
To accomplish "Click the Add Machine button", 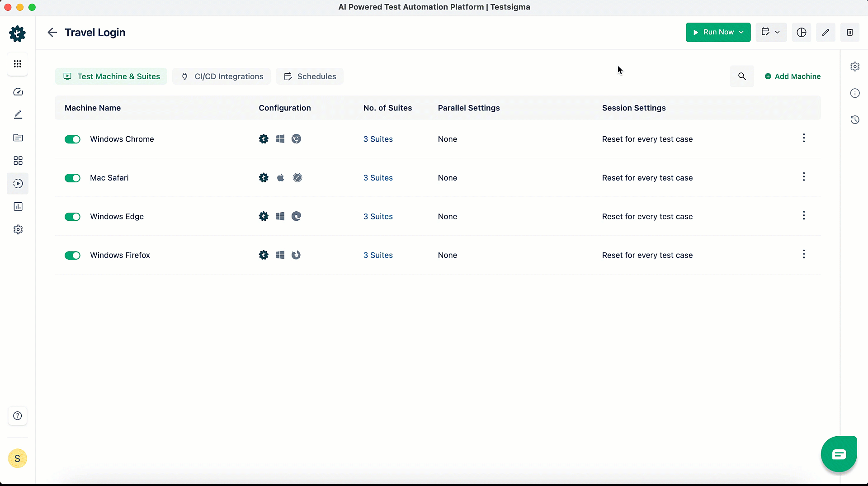I will pyautogui.click(x=793, y=76).
